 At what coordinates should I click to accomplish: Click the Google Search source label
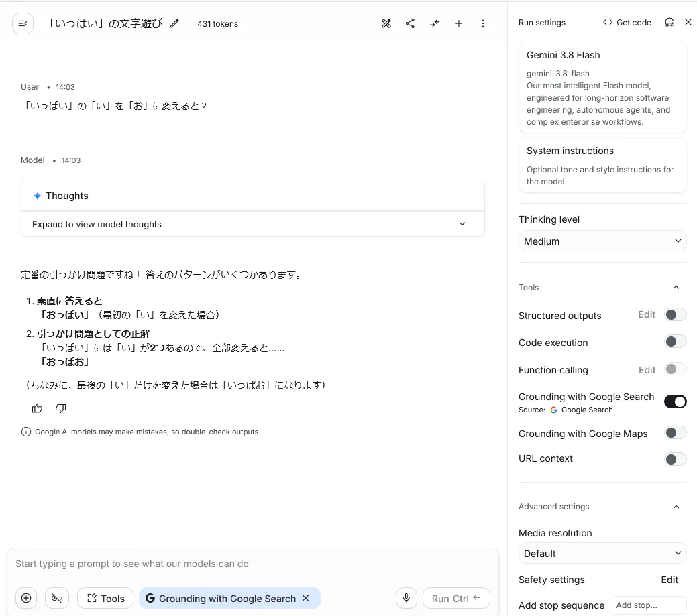[587, 410]
